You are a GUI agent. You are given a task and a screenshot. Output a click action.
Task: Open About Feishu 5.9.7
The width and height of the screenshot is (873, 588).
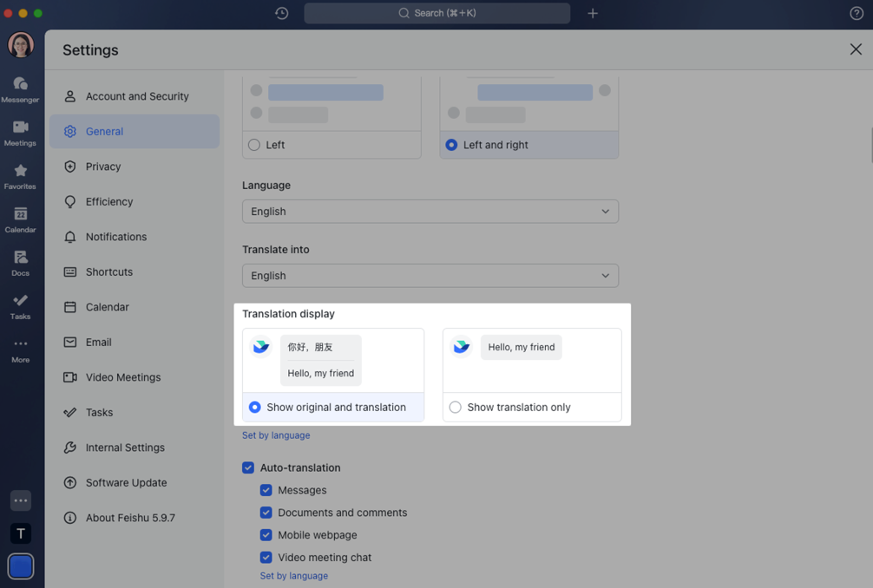click(x=135, y=518)
